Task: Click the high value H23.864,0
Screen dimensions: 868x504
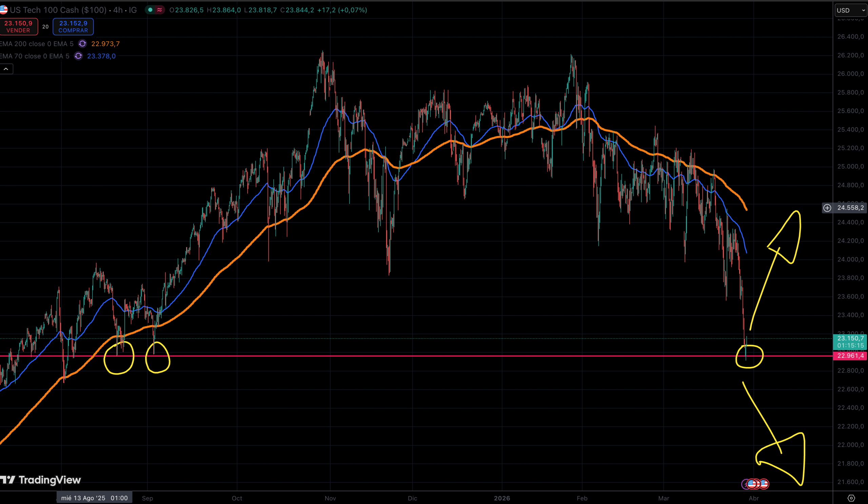Action: (x=223, y=10)
